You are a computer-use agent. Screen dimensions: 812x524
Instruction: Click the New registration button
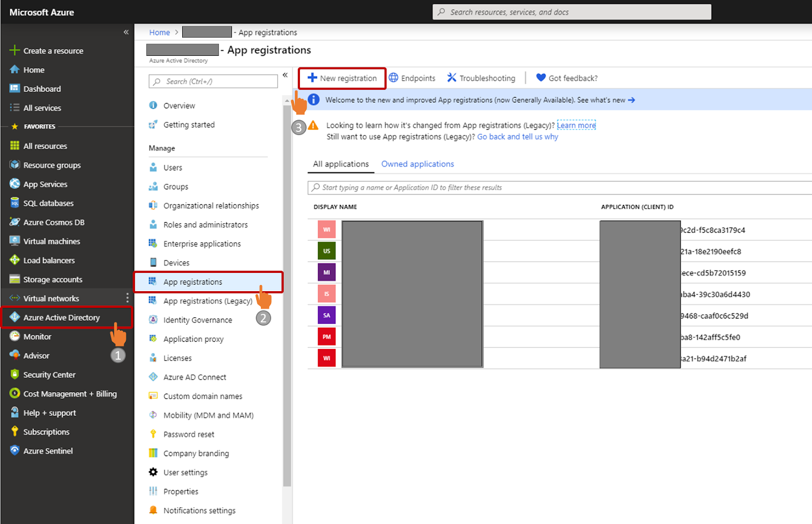pyautogui.click(x=342, y=78)
